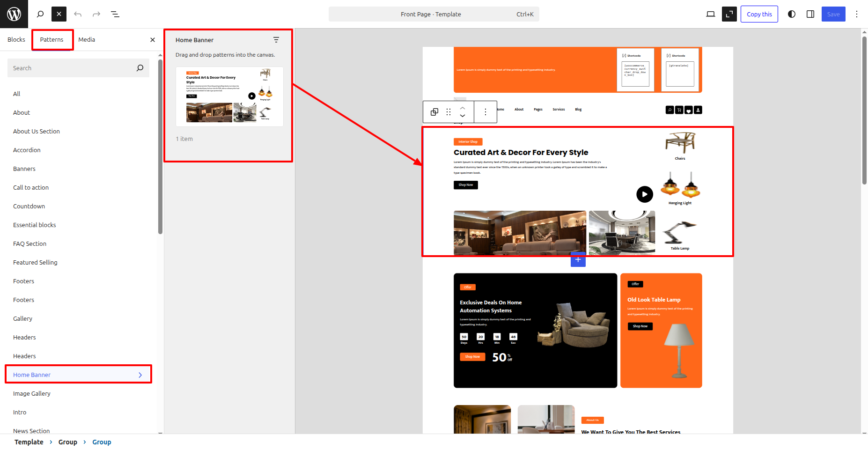Viewport: 868px width, 450px height.
Task: Expand the Home Banner category chevron
Action: 140,375
